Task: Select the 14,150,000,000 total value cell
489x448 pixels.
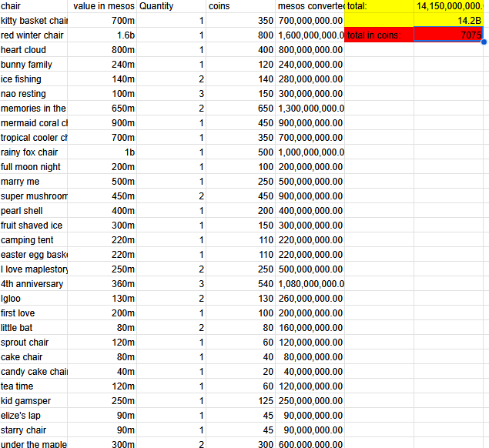Action: click(448, 6)
